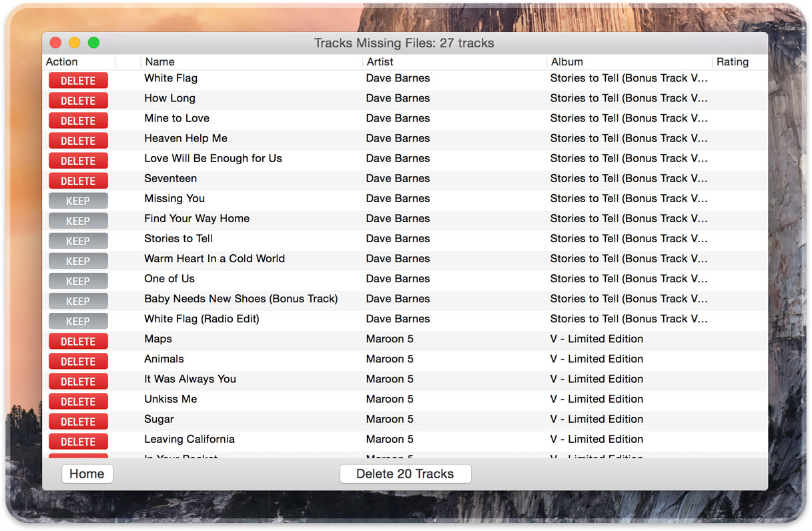
Task: Toggle "White Flag" from DELETE to KEEP
Action: [x=77, y=80]
